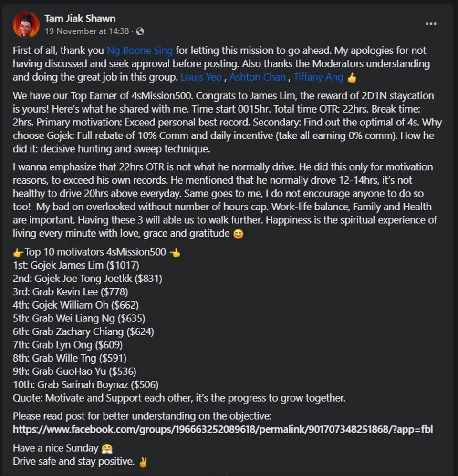Image resolution: width=458 pixels, height=476 pixels.
Task: Click the victory hand emoji after positive
Action: click(x=143, y=462)
